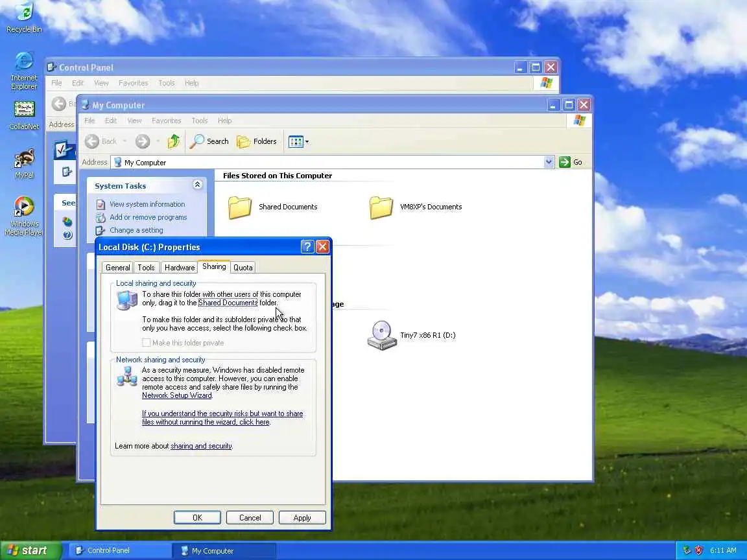Click the View system information task

pyautogui.click(x=147, y=204)
